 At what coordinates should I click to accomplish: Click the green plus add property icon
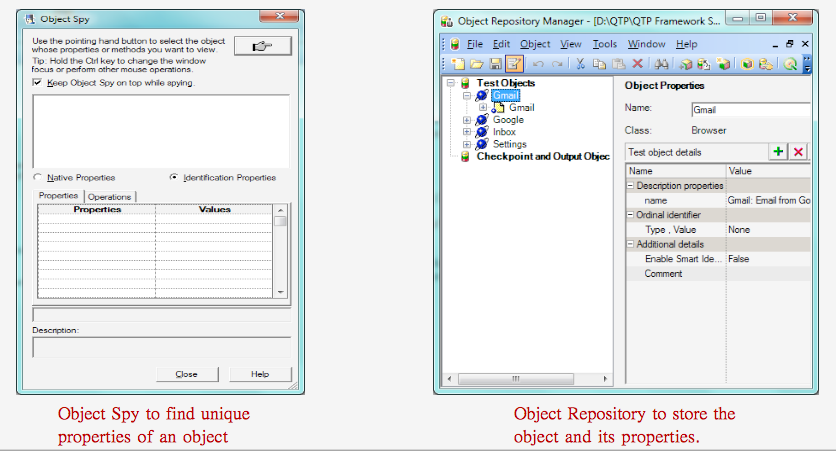[778, 151]
